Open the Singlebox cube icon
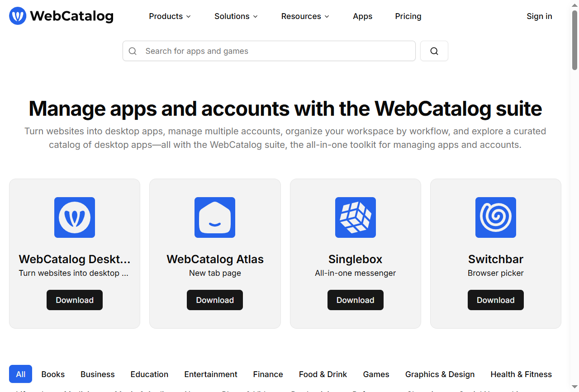Viewport: 579px width, 392px height. point(355,217)
